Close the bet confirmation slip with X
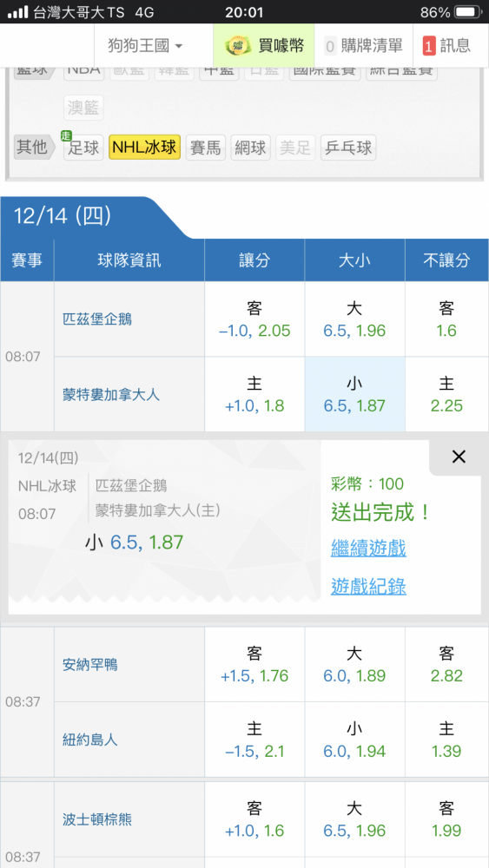This screenshot has height=868, width=489. (x=459, y=457)
